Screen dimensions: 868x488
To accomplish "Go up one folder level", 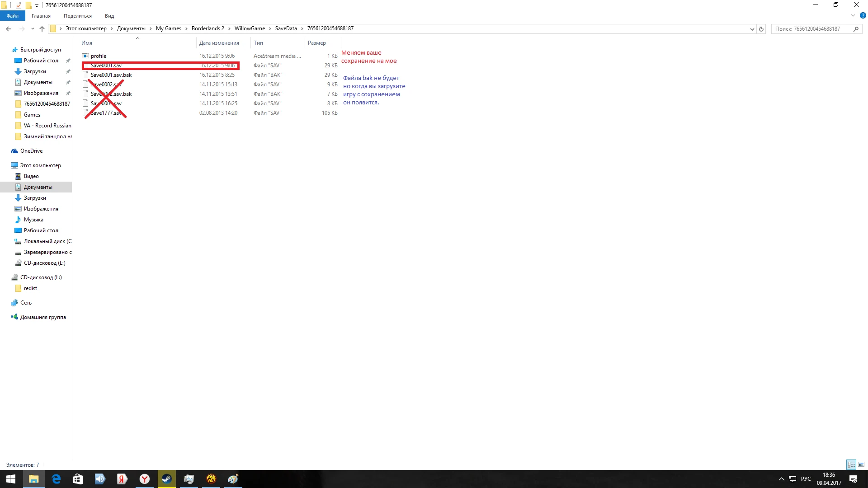I will (42, 29).
